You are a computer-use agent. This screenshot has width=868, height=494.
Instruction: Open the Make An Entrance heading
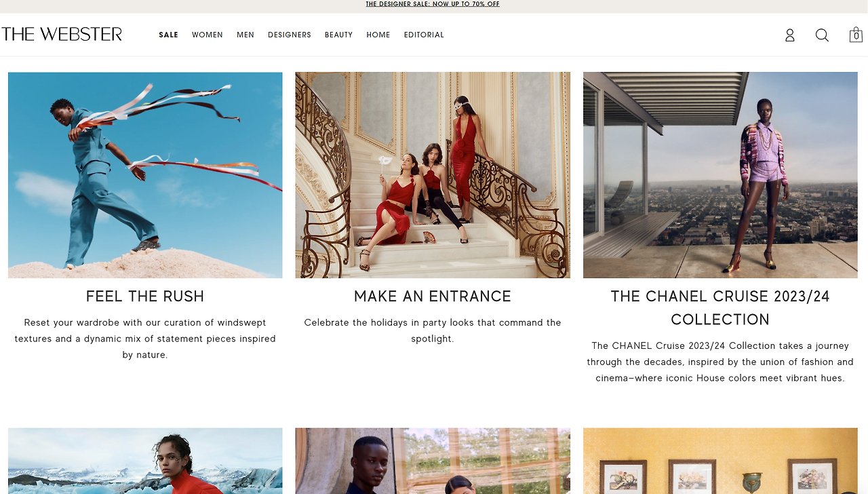pos(433,297)
